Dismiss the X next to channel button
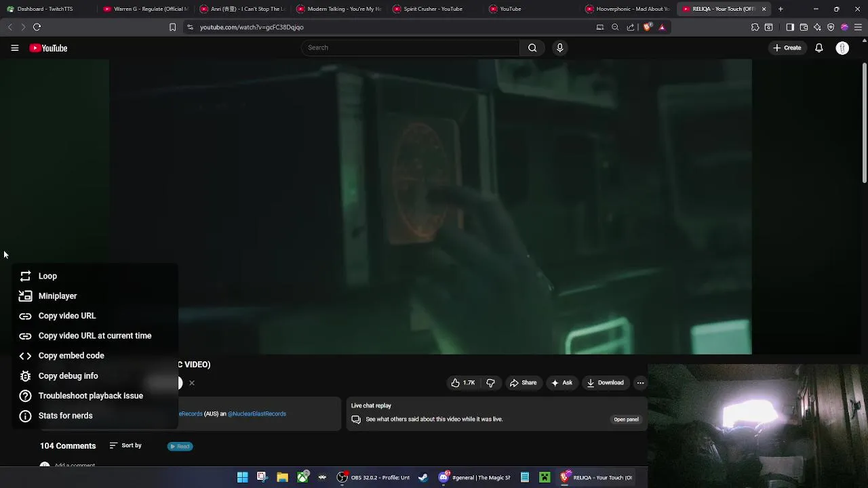Screen dimensions: 868x488 (x=192, y=383)
